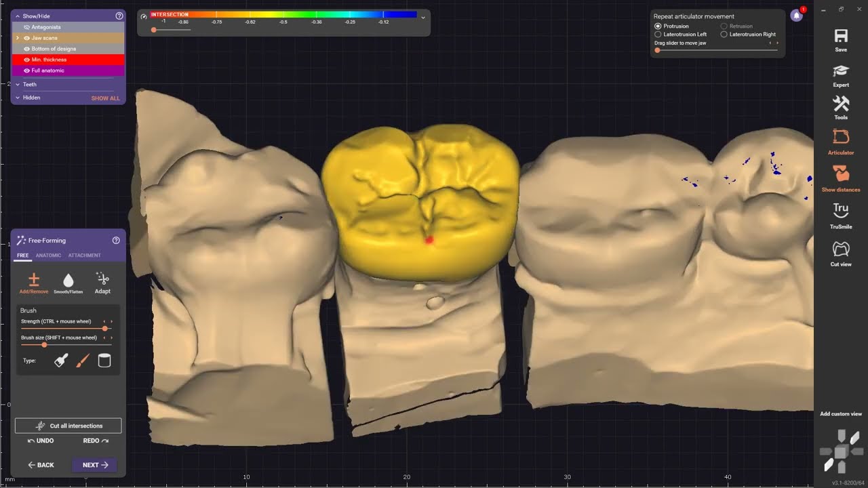Switch to the FREE tab
Image resolution: width=868 pixels, height=488 pixels.
tap(23, 256)
